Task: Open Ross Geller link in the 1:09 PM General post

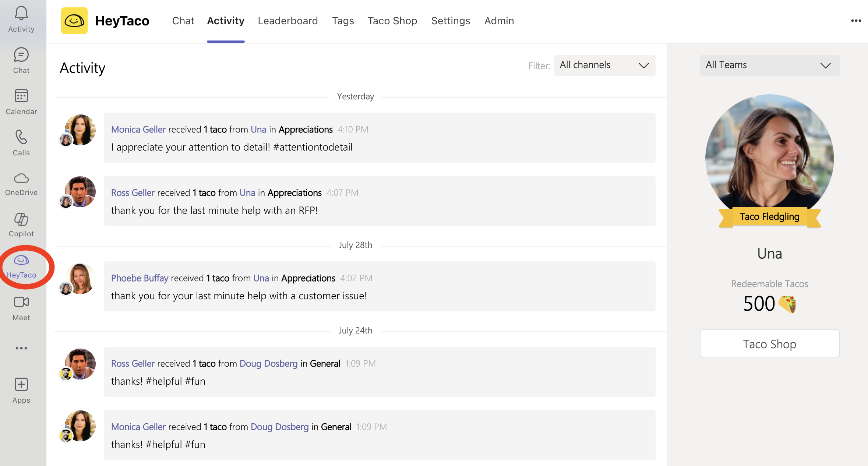Action: [x=133, y=364]
